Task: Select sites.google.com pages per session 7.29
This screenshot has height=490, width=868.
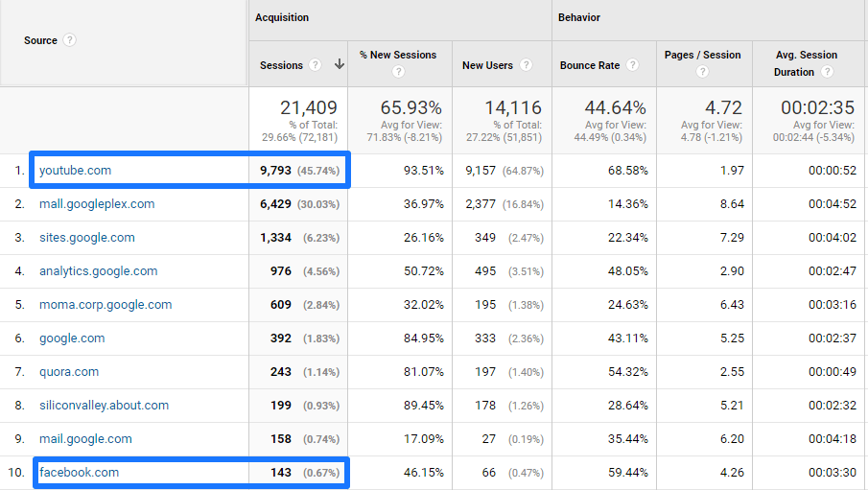Action: [732, 238]
